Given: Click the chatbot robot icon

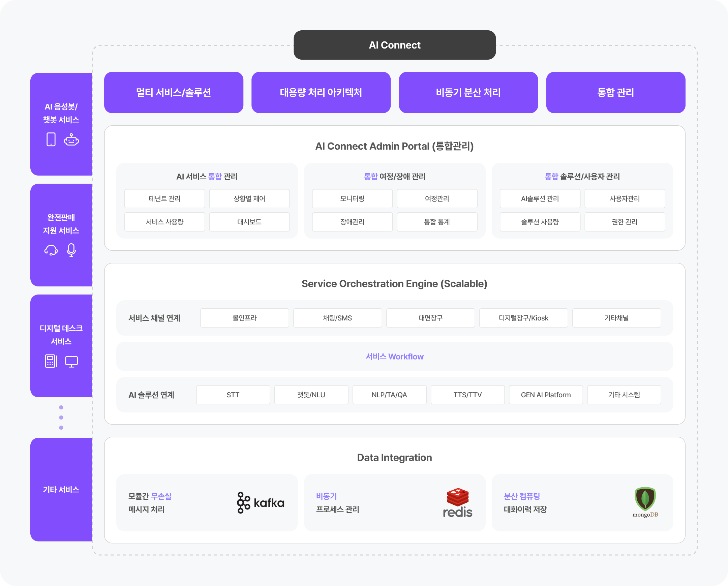Looking at the screenshot, I should click(71, 140).
